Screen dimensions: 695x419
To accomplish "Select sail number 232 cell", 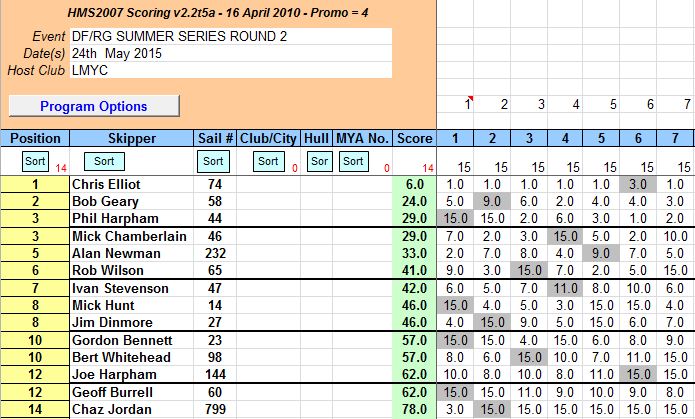I will point(214,254).
